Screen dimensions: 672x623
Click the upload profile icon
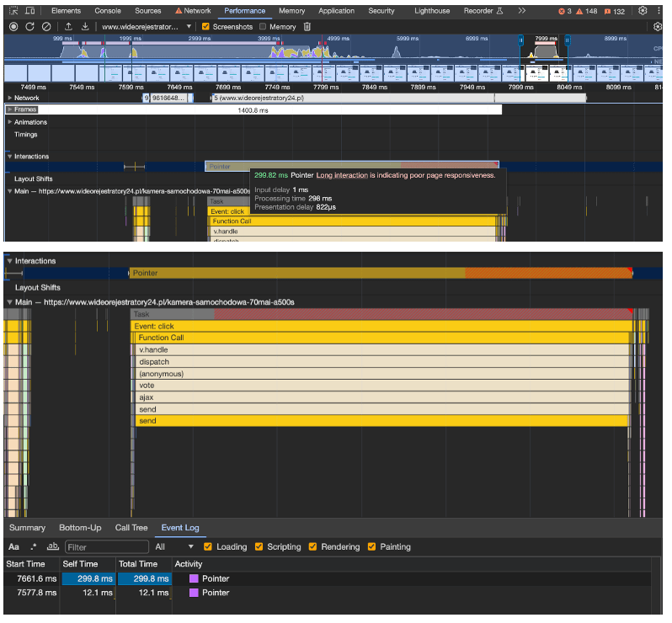pos(69,27)
